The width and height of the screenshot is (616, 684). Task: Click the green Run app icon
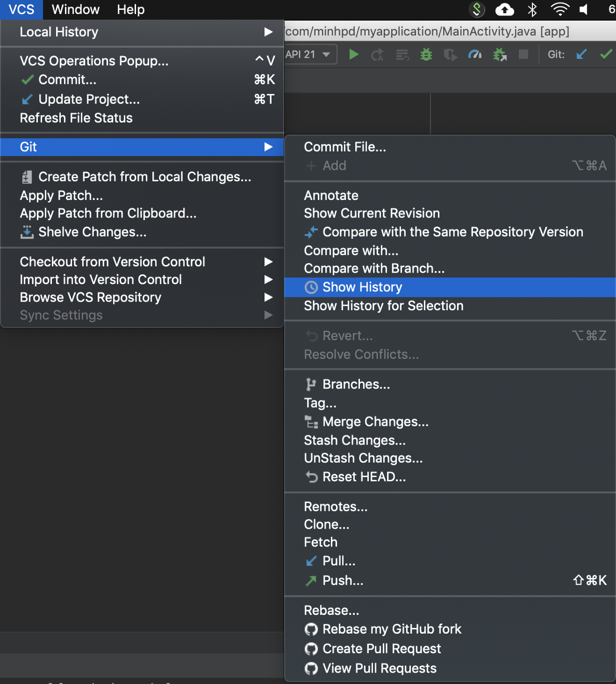click(x=354, y=55)
